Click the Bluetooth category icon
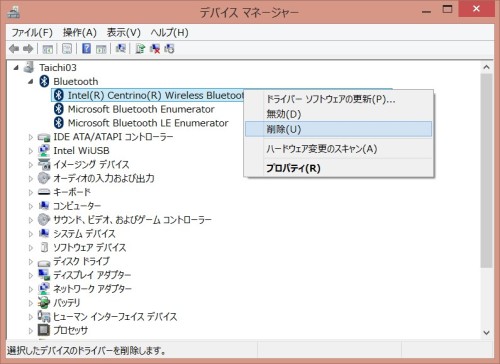Viewport: 500px width, 364px height. pyautogui.click(x=44, y=81)
